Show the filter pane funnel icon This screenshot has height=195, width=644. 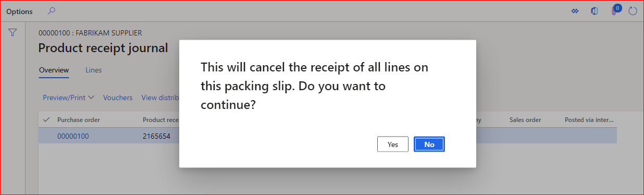pos(13,33)
